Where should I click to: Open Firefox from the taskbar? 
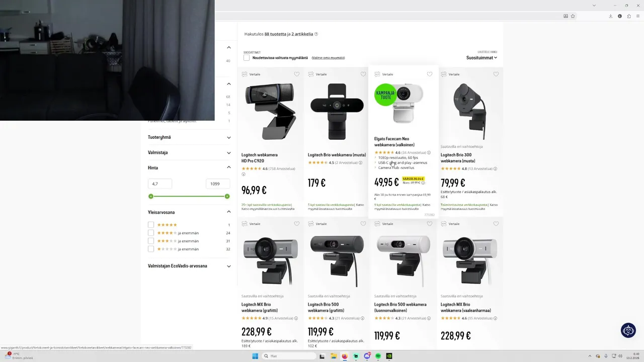pyautogui.click(x=345, y=356)
